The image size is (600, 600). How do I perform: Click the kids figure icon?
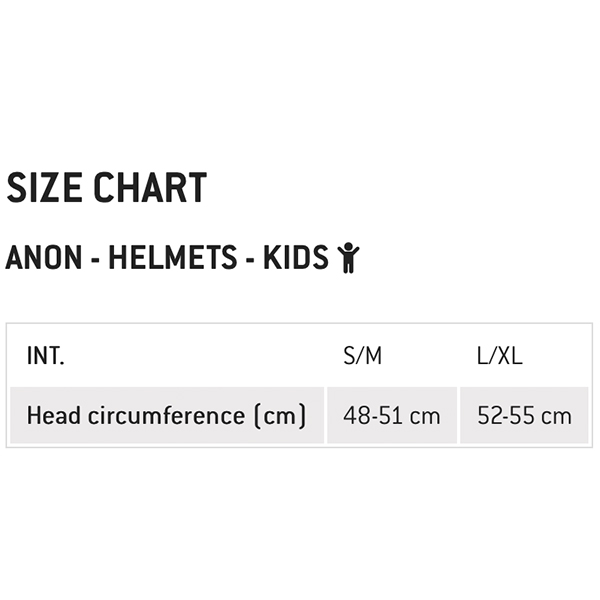pos(348,258)
